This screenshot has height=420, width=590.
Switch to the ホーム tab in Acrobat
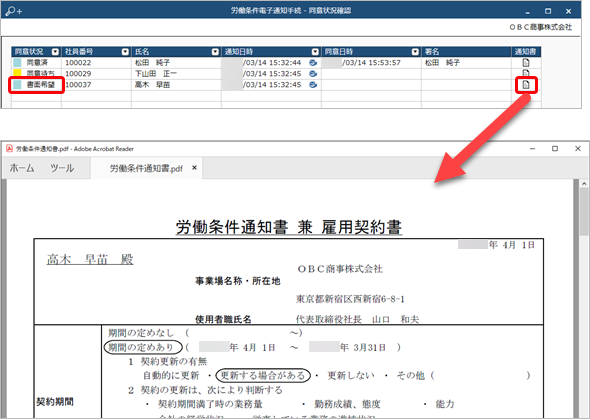[22, 168]
